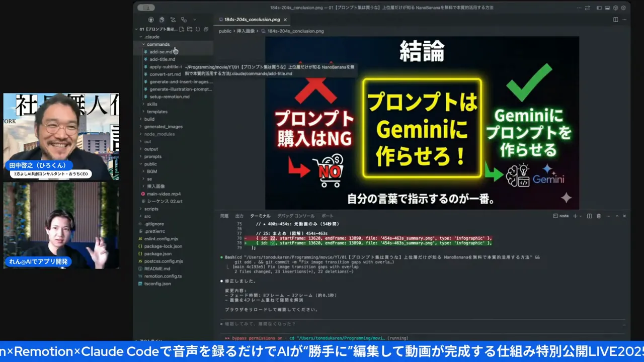Open a new terminal with the plus icon
Image resolution: width=644 pixels, height=362 pixels.
575,216
